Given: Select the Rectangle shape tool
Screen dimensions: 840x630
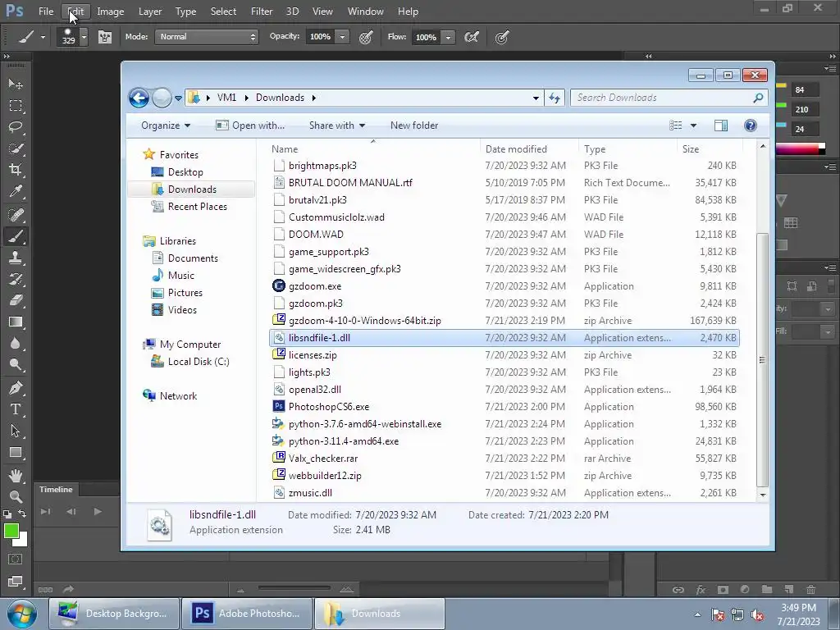Looking at the screenshot, I should pos(16,453).
